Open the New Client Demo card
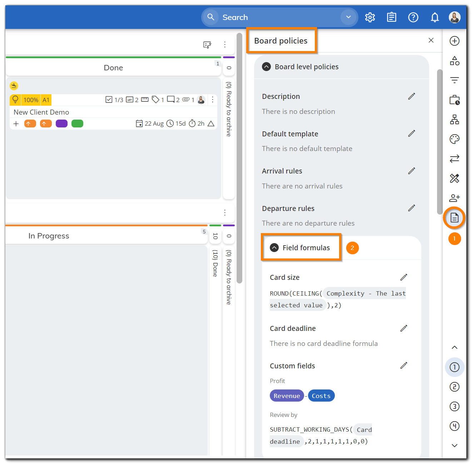The width and height of the screenshot is (476, 468). click(41, 112)
